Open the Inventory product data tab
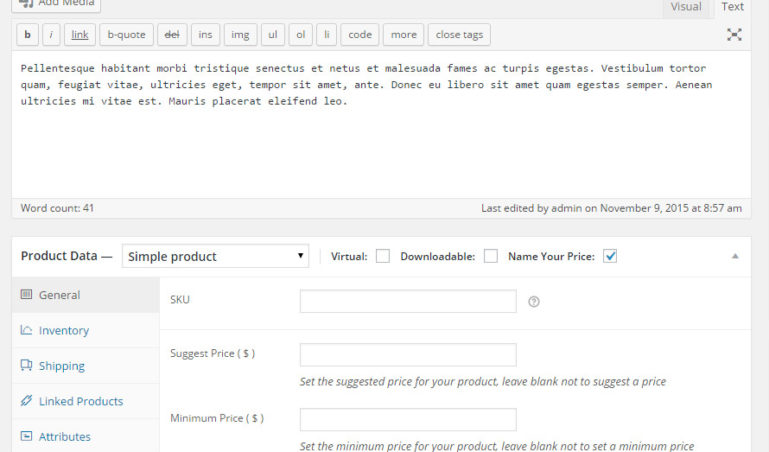The image size is (769, 452). tap(86, 330)
